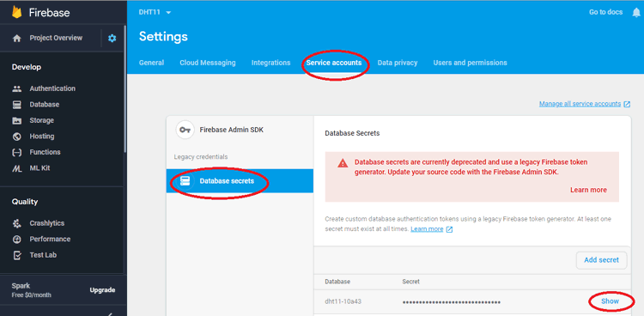Click the Crashlytics icon
Viewport: 644px width, 316px height.
click(x=17, y=223)
